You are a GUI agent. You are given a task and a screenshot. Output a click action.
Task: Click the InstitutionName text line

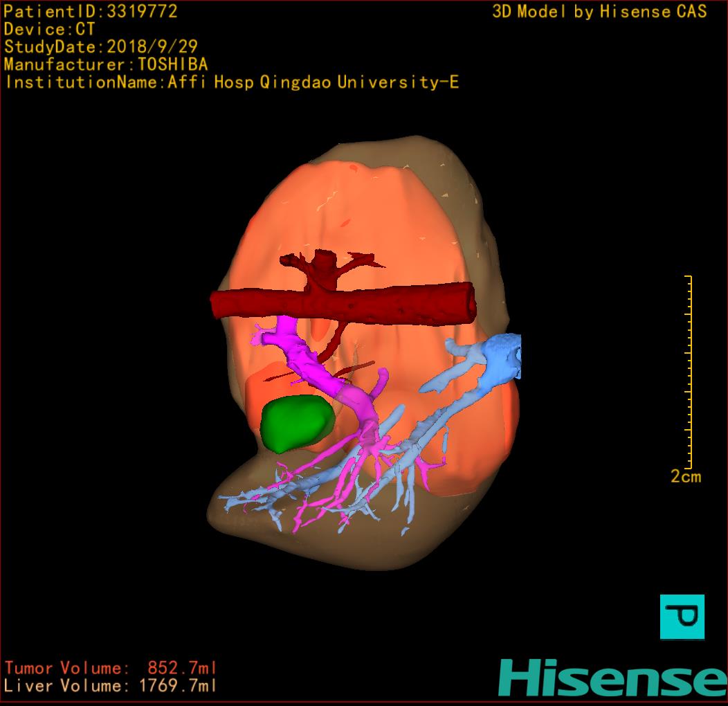[x=232, y=82]
